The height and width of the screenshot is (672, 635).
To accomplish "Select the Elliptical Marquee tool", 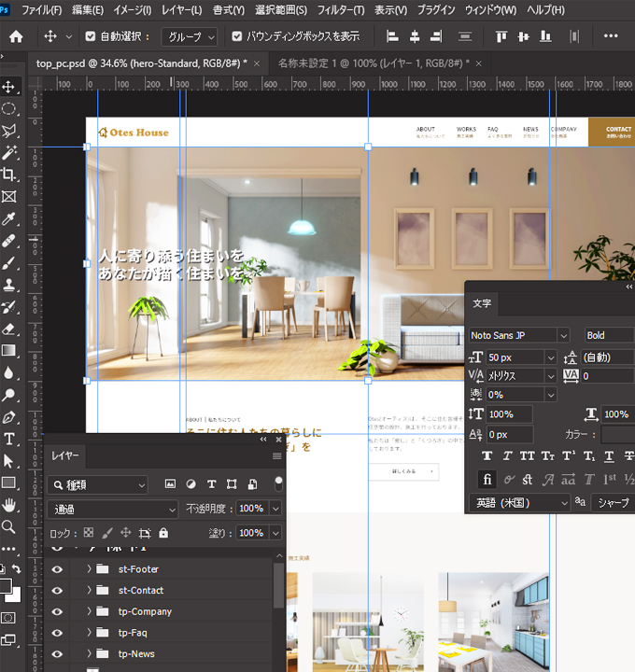I will pos(8,109).
